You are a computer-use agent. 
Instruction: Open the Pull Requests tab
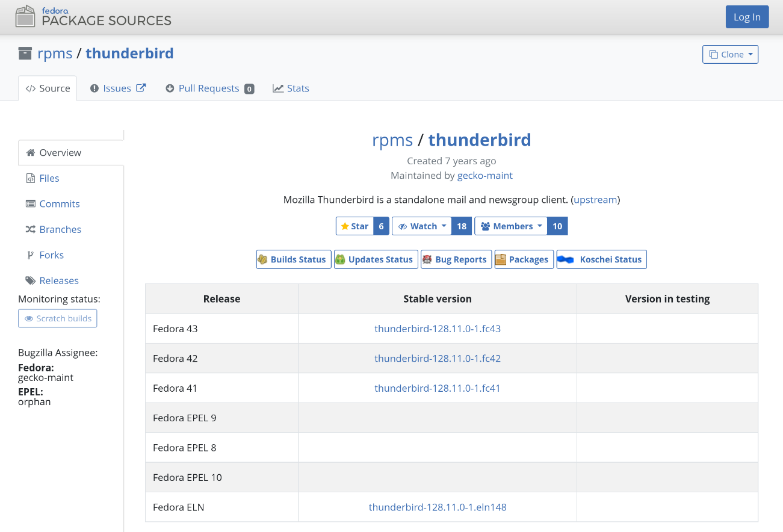point(209,88)
